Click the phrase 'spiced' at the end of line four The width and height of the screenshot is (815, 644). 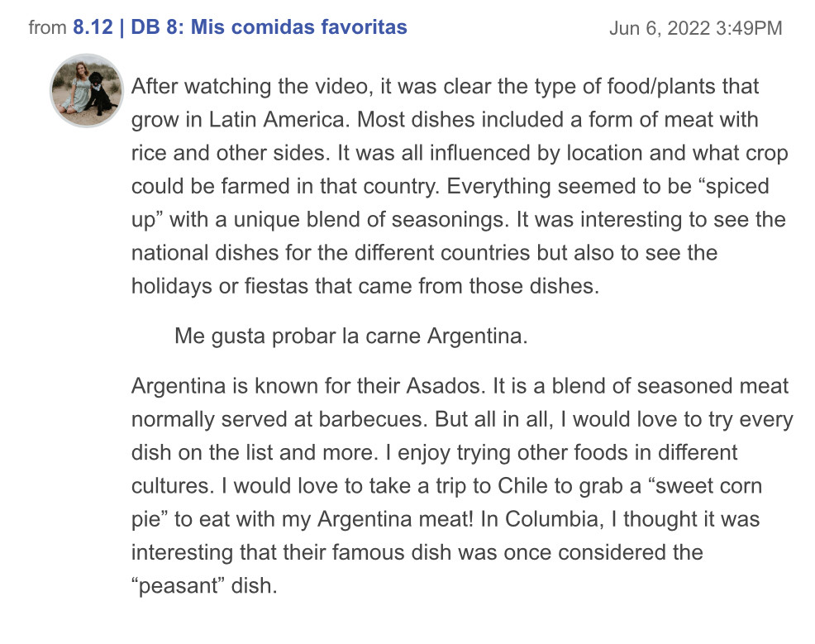click(741, 187)
